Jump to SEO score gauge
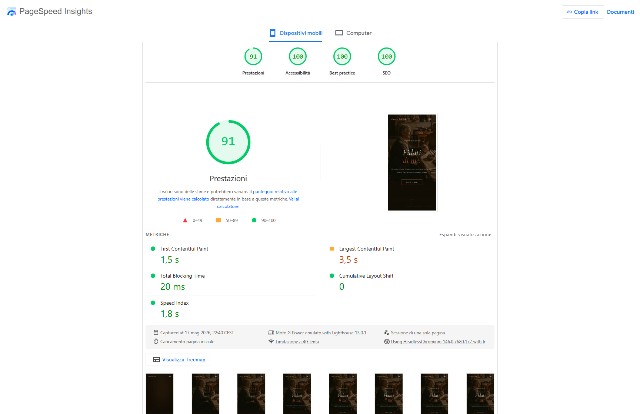The width and height of the screenshot is (640, 414). 387,56
